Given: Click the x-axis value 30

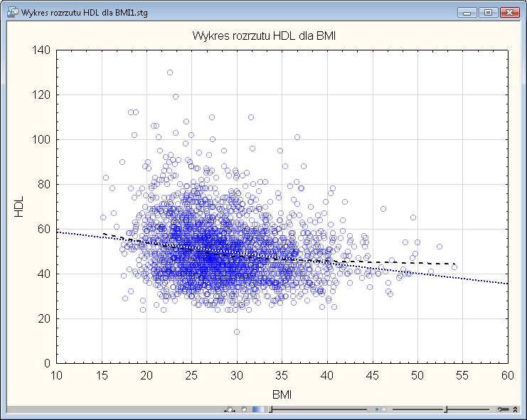Looking at the screenshot, I should tap(237, 375).
